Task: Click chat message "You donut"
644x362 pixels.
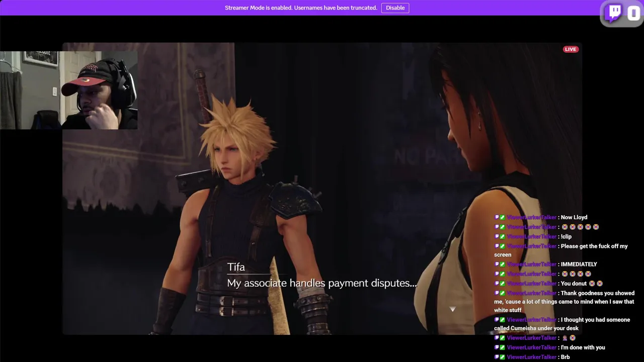Action: pos(574,284)
